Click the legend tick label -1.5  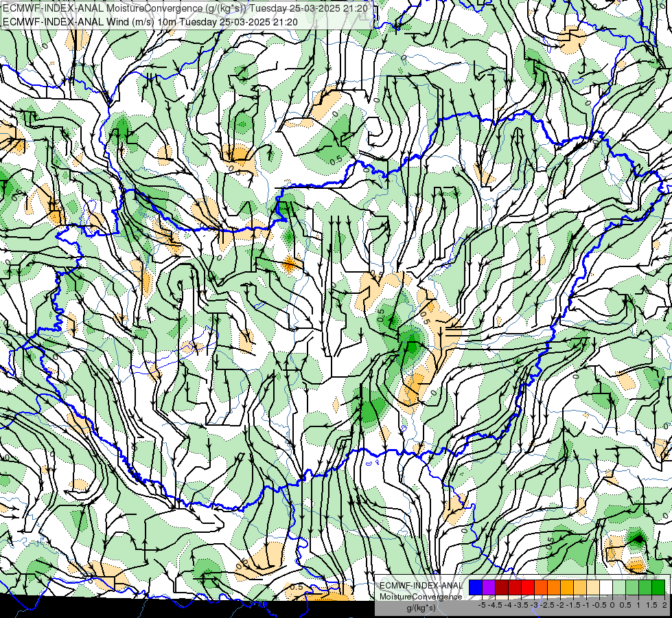point(573,605)
